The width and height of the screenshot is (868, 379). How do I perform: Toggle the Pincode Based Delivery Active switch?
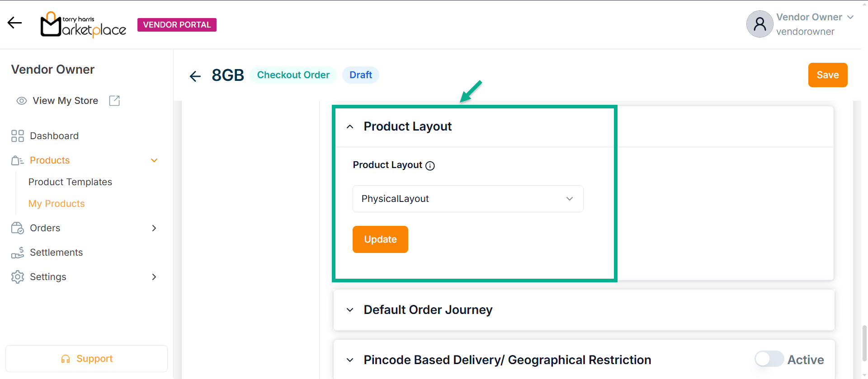tap(769, 359)
